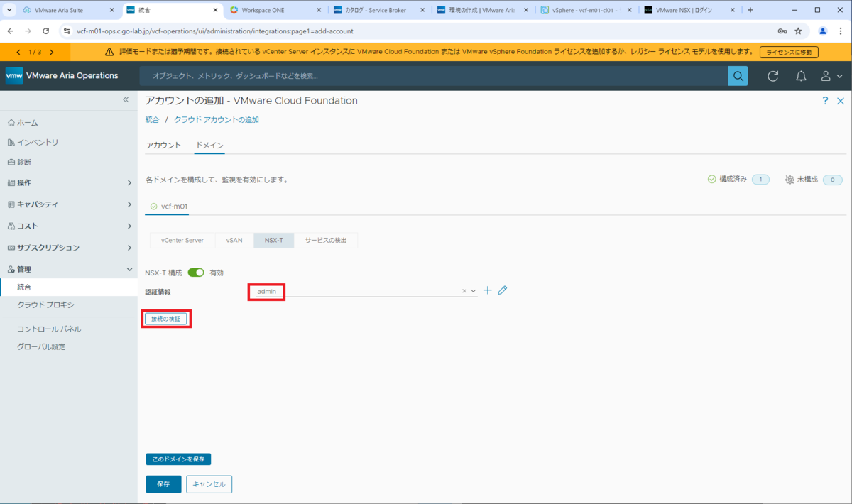Select the サービスの検出 tab
The height and width of the screenshot is (504, 852).
point(326,240)
